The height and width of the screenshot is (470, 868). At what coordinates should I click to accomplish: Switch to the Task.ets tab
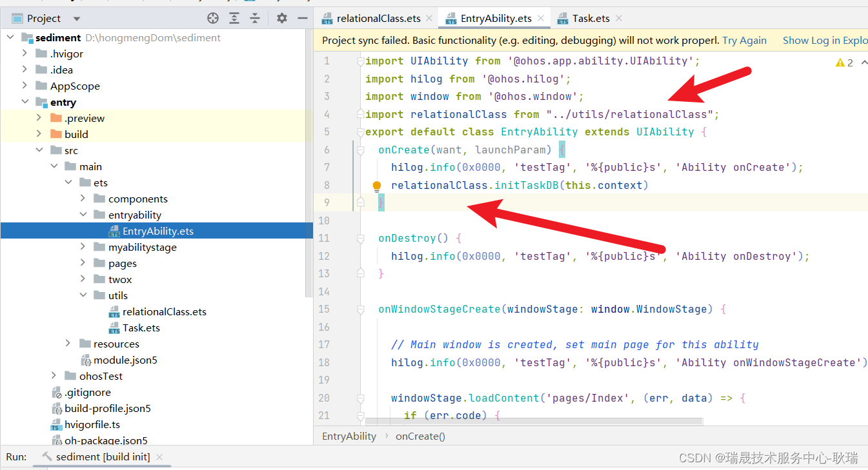coord(591,19)
